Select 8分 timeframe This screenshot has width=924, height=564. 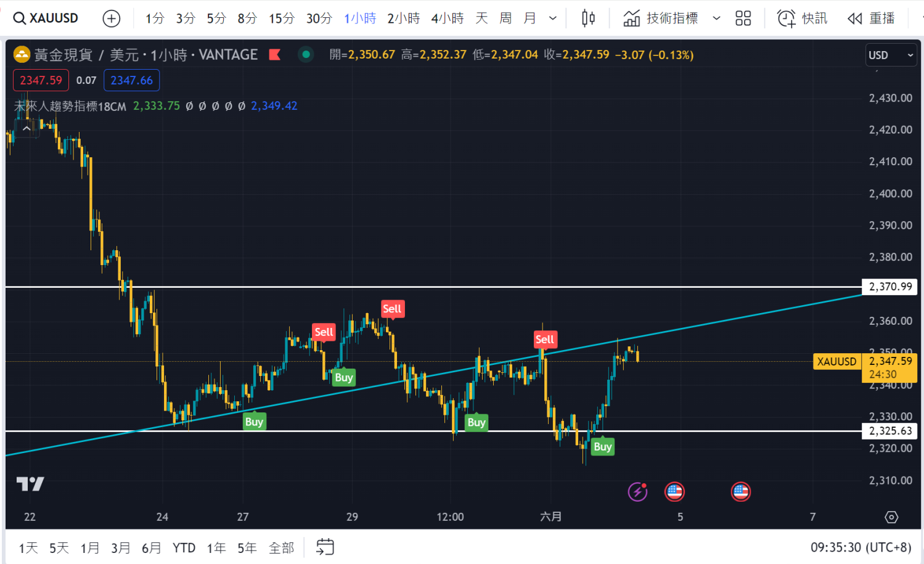247,18
